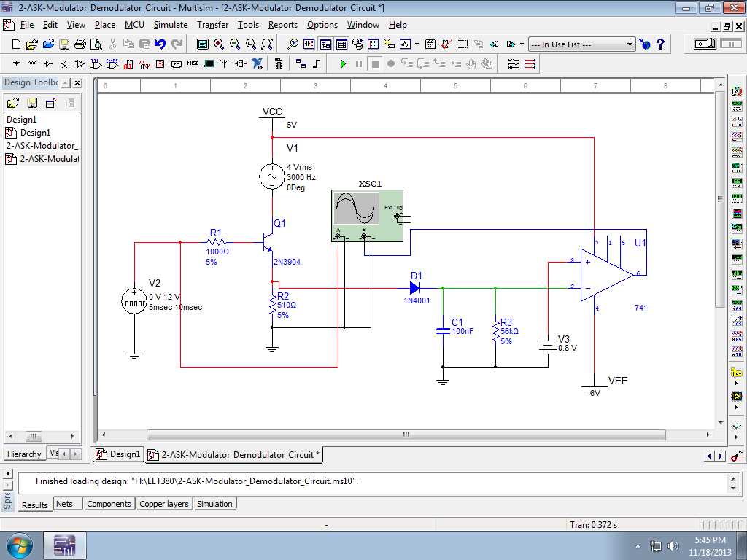Run the simulation
747x560 pixels.
coord(343,63)
